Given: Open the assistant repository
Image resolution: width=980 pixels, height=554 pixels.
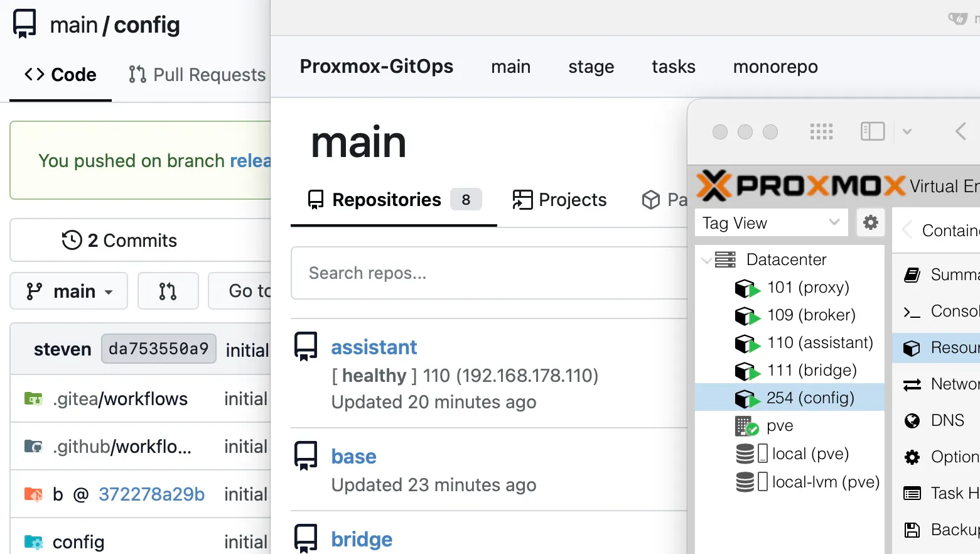Looking at the screenshot, I should pyautogui.click(x=374, y=347).
